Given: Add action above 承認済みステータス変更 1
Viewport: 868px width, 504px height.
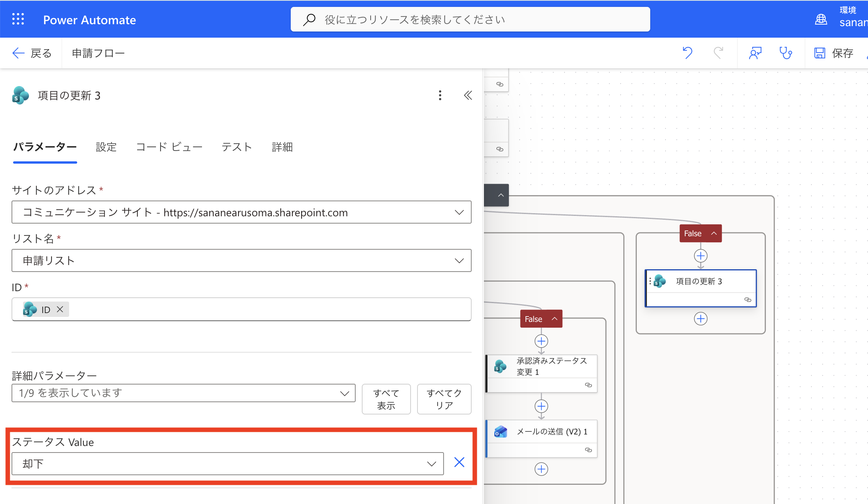Looking at the screenshot, I should tap(541, 341).
